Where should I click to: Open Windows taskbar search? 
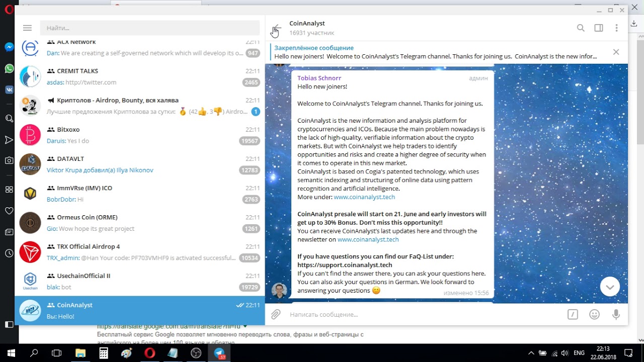34,353
